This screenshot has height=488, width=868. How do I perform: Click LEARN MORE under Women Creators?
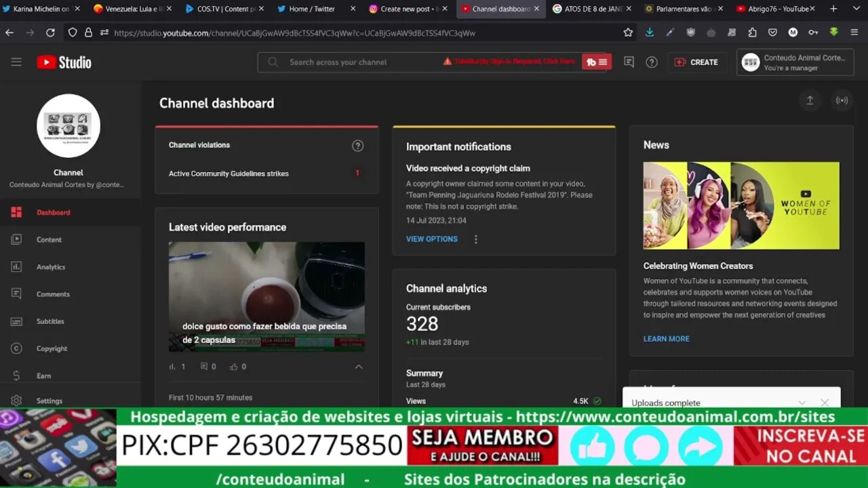(x=667, y=339)
